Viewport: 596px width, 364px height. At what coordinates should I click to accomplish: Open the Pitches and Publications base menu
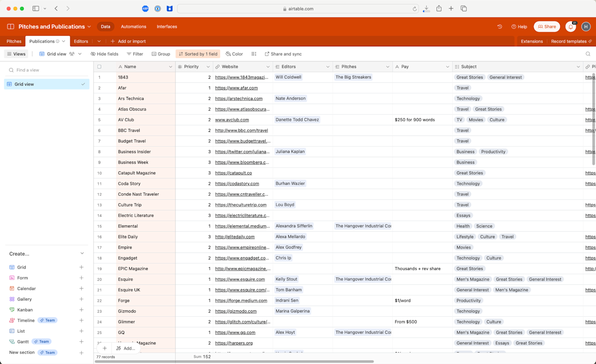[54, 26]
